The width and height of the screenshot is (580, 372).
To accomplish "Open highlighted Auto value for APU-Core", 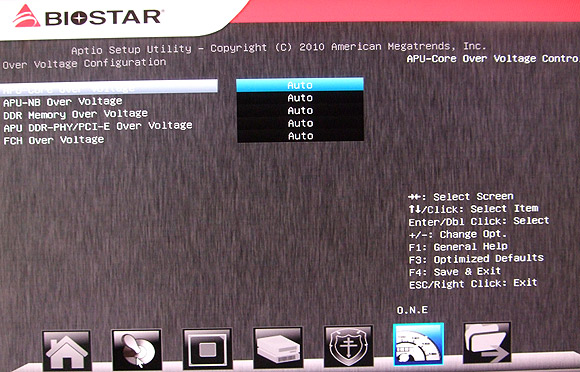I will (300, 85).
